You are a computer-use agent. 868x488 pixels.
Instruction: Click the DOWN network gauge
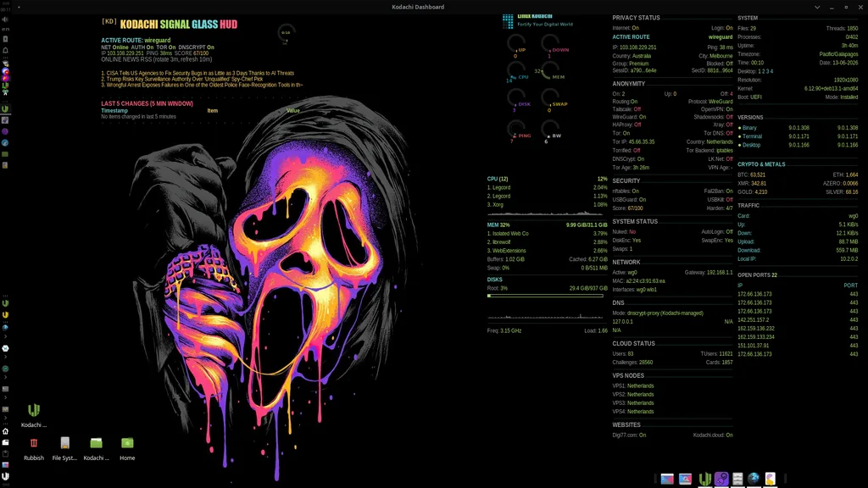550,44
